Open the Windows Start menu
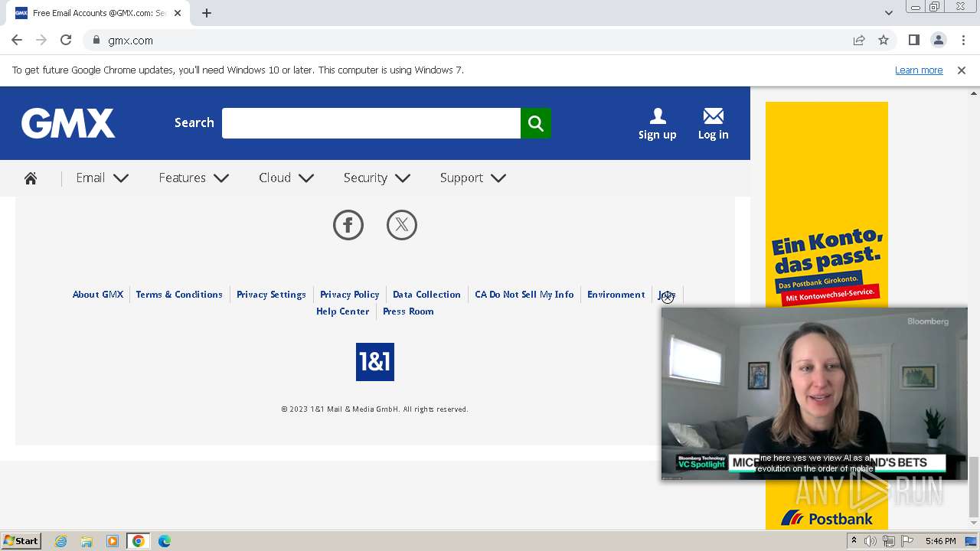Image resolution: width=980 pixels, height=551 pixels. 21,541
